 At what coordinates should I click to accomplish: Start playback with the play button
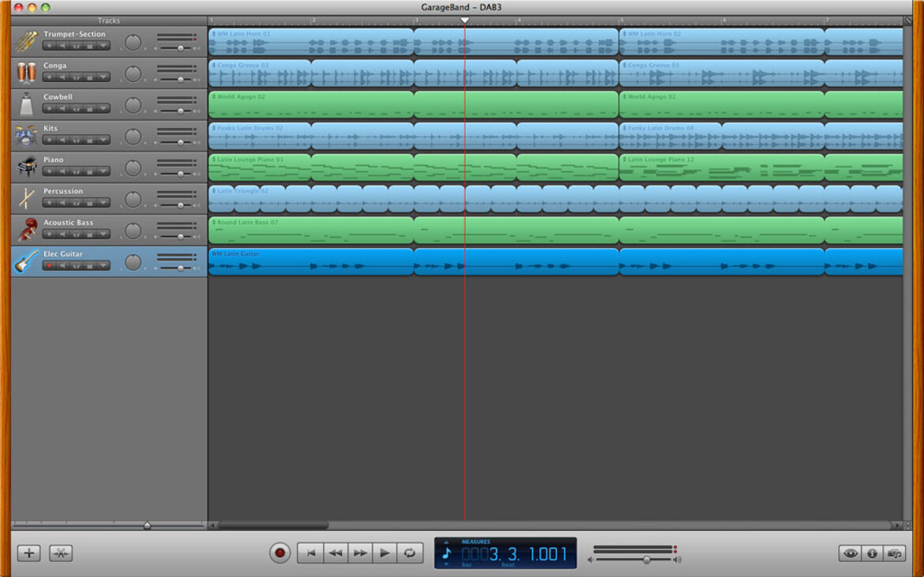pos(385,553)
